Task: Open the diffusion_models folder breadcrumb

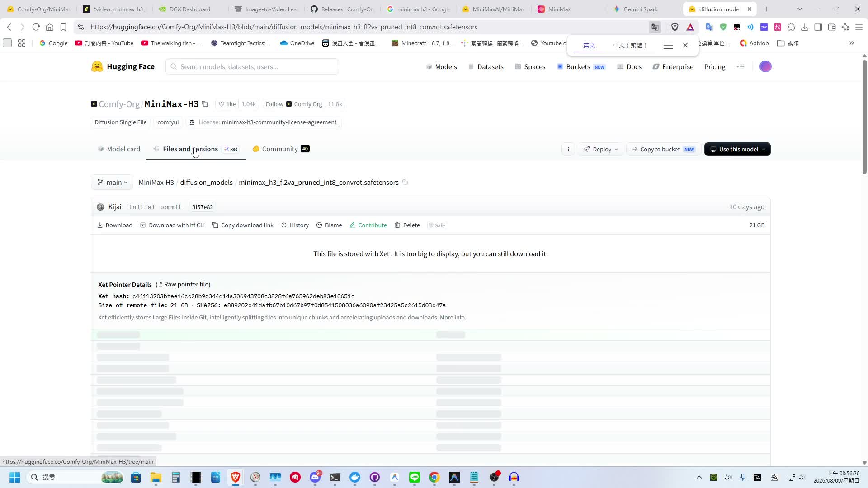Action: coord(206,183)
